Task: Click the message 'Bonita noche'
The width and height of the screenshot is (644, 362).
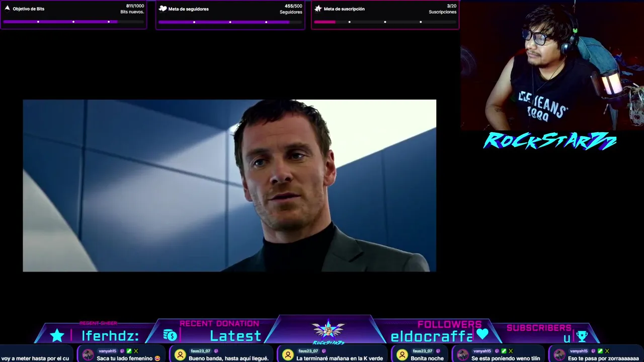Action: tap(427, 358)
